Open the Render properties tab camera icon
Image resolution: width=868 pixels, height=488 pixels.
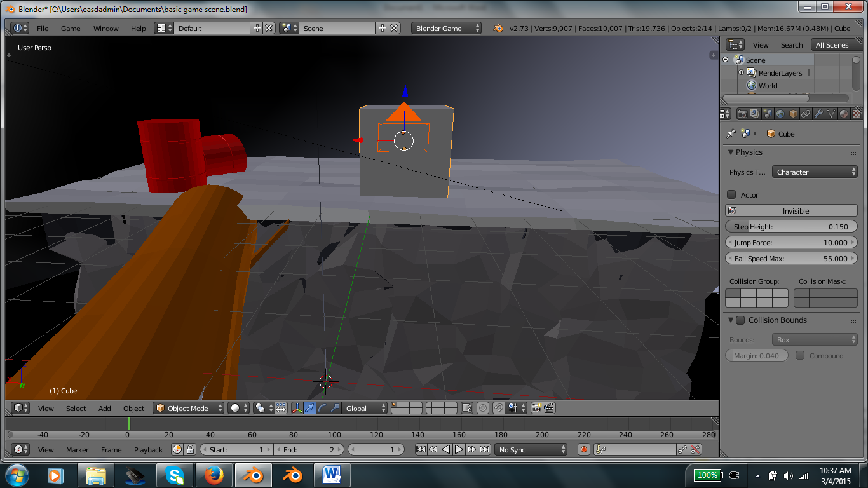[742, 114]
